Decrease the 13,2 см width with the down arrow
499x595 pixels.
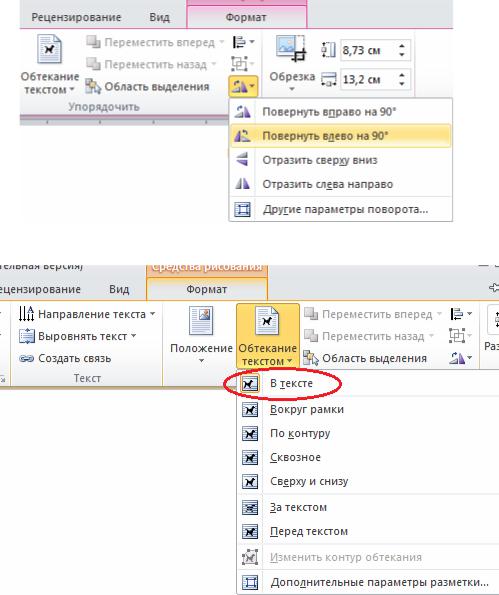402,84
